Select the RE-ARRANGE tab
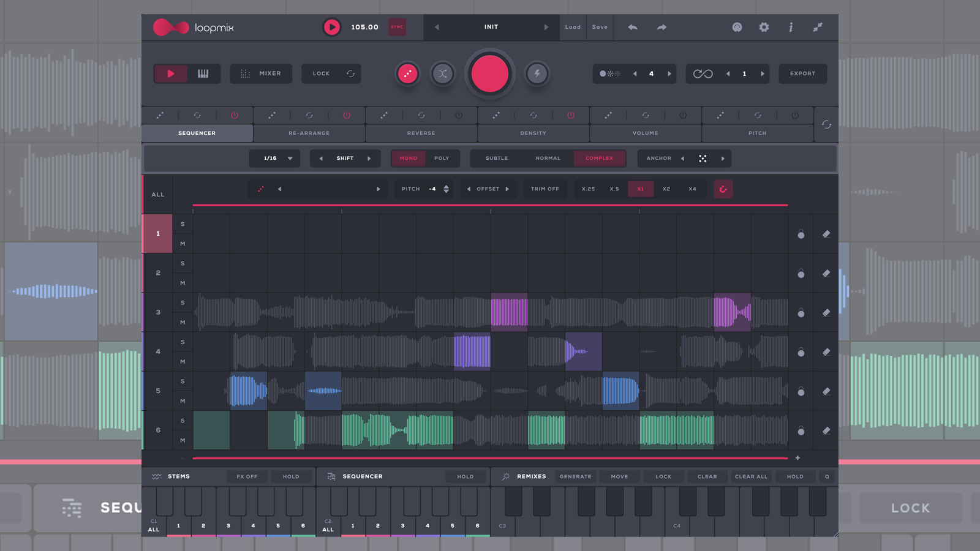The image size is (980, 551). click(x=309, y=133)
